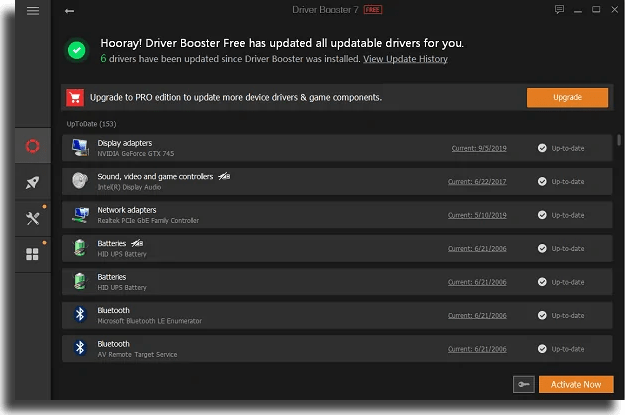Click Upgrade to PRO edition banner text
This screenshot has width=625, height=415.
point(236,97)
